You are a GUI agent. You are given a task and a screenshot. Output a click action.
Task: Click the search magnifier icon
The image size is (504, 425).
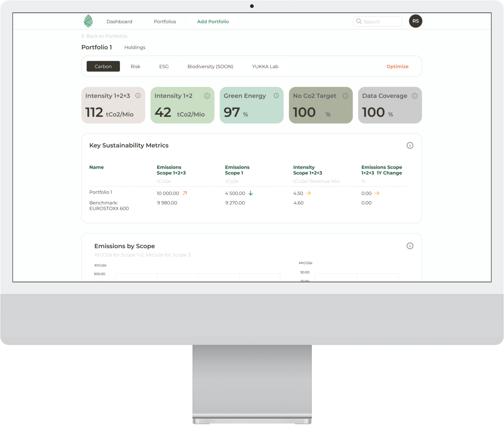tap(359, 21)
